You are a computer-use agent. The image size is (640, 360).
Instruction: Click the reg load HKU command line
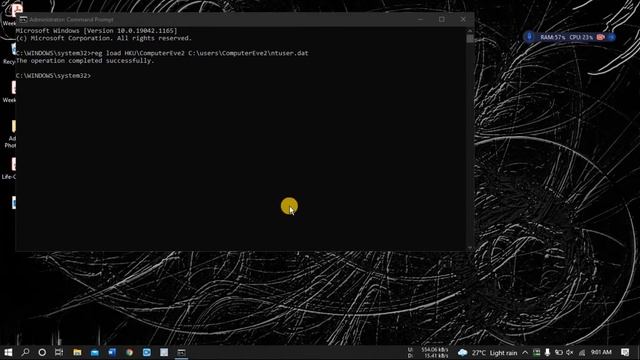coord(162,53)
